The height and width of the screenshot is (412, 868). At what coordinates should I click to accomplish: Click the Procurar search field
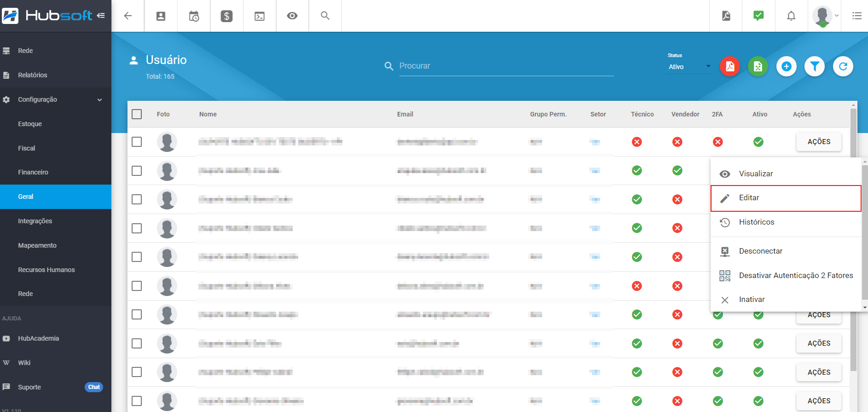(x=506, y=66)
